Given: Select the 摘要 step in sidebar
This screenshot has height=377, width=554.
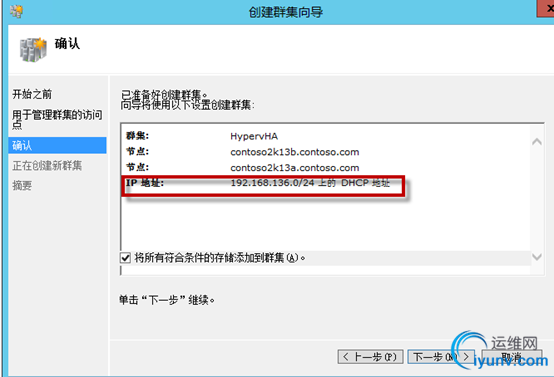Looking at the screenshot, I should [22, 185].
